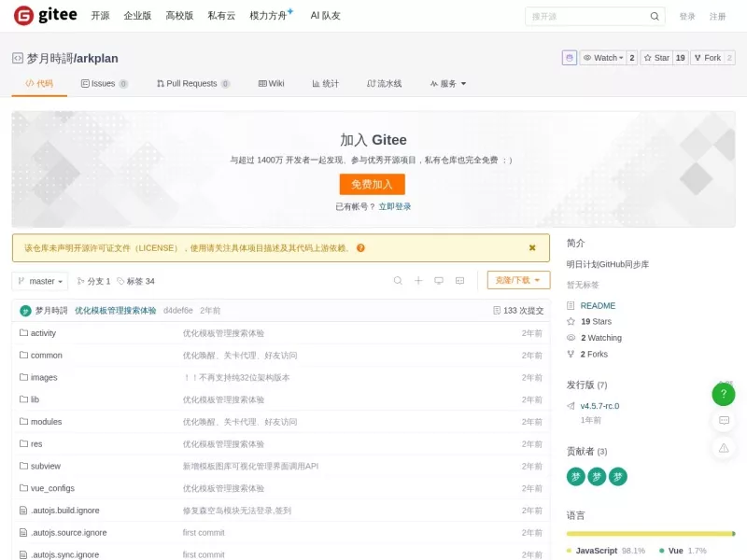This screenshot has width=747, height=560.
Task: Click the star count 19
Action: tap(681, 58)
